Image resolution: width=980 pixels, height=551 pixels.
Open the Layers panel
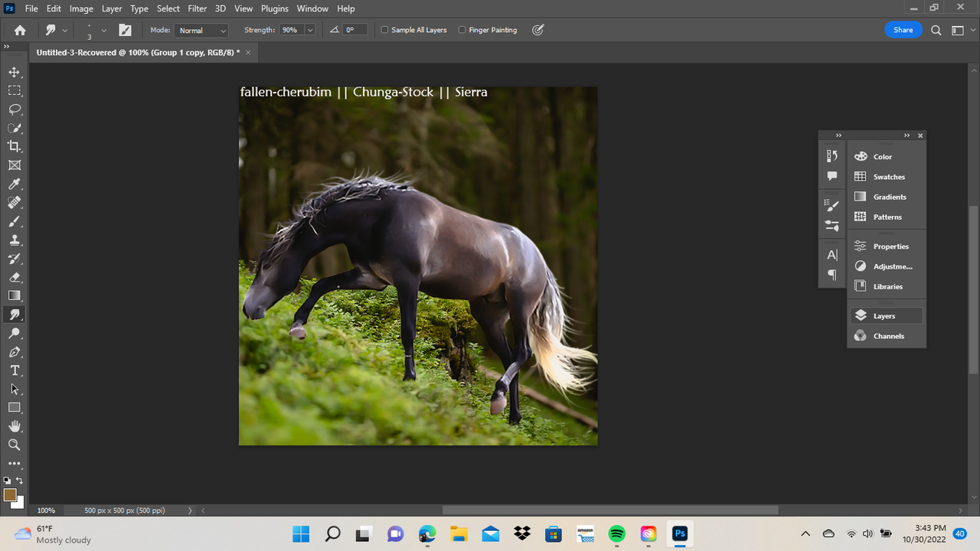886,316
